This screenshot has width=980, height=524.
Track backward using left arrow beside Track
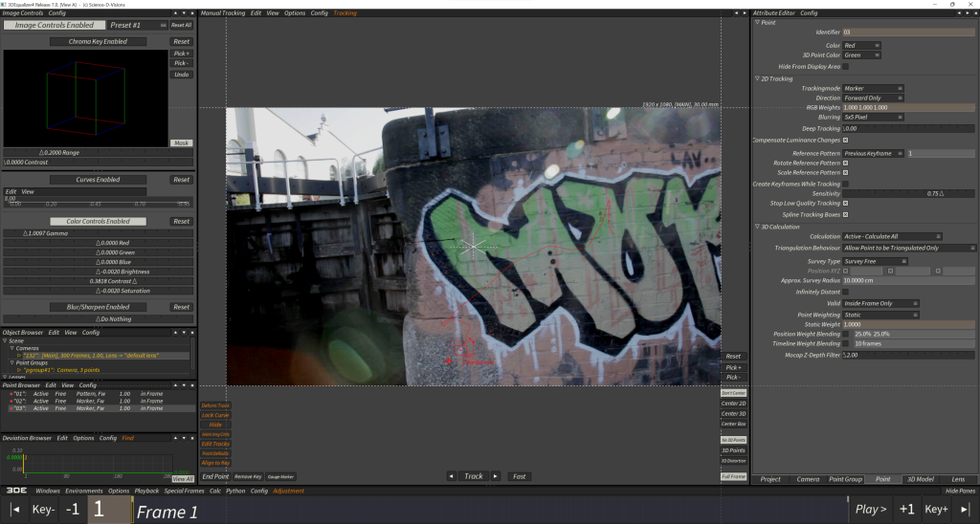pos(452,476)
